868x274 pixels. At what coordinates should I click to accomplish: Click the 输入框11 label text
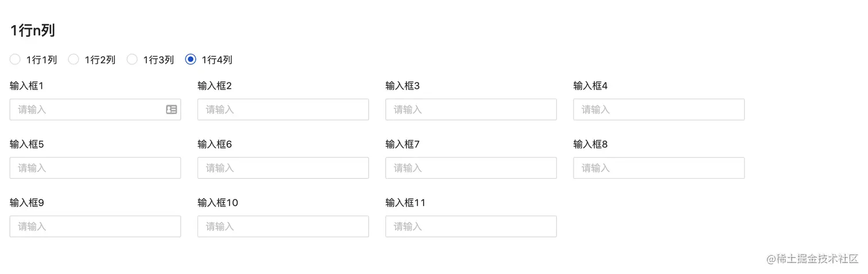pos(405,203)
